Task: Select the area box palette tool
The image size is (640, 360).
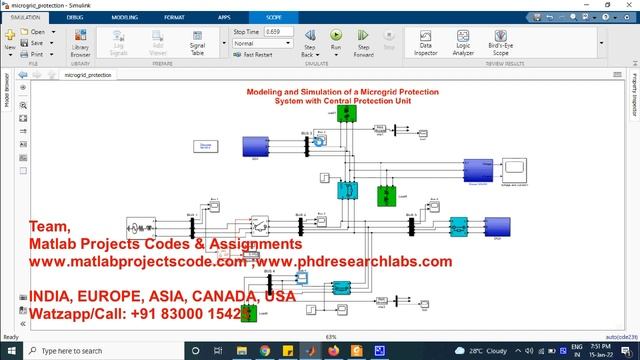Action: click(23, 171)
